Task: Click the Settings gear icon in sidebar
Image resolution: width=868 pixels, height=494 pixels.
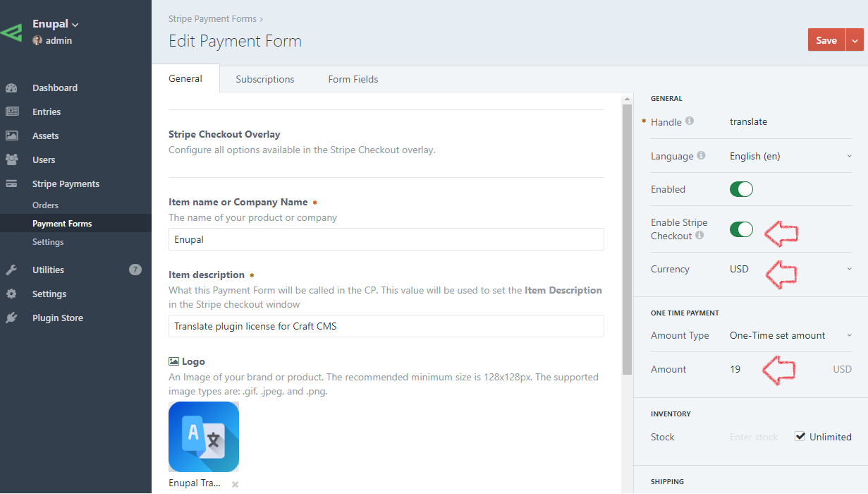Action: click(x=11, y=294)
